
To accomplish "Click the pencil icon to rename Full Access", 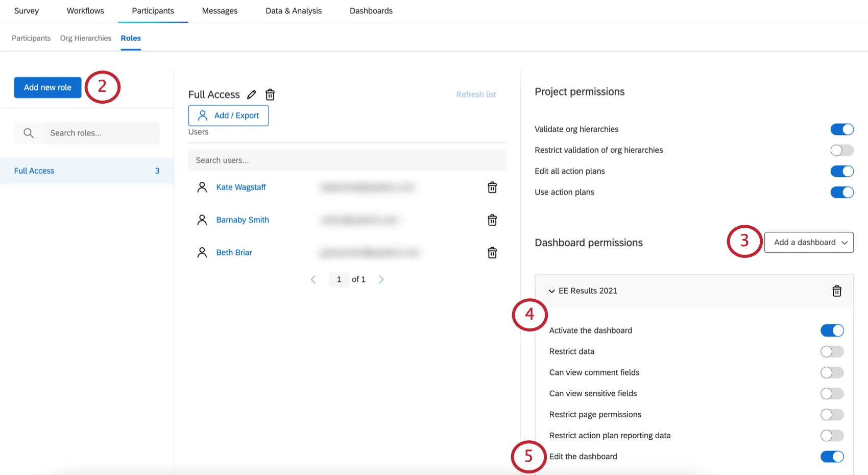I will (x=251, y=94).
